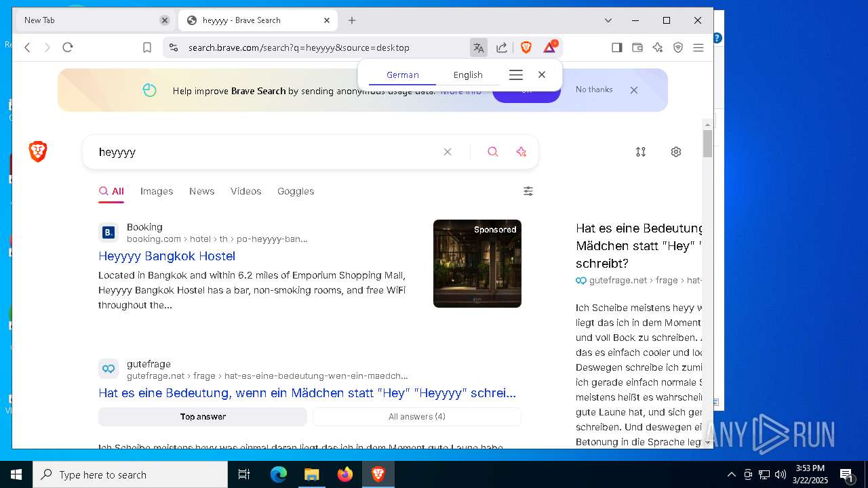
Task: Reload the Brave Search page
Action: [68, 47]
